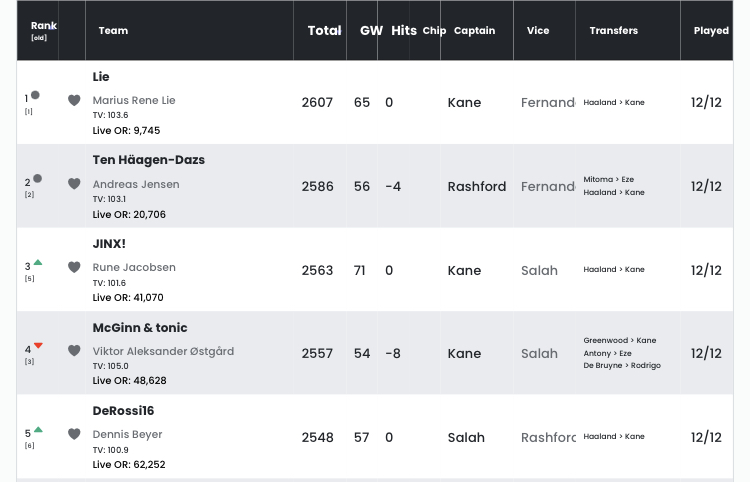The width and height of the screenshot is (750, 482).
Task: Click the Captain column header
Action: [x=474, y=31]
